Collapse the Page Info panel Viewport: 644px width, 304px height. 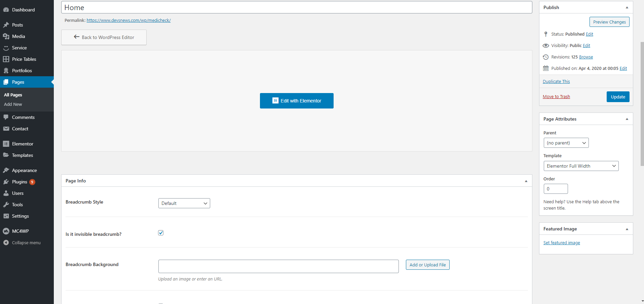pos(526,181)
